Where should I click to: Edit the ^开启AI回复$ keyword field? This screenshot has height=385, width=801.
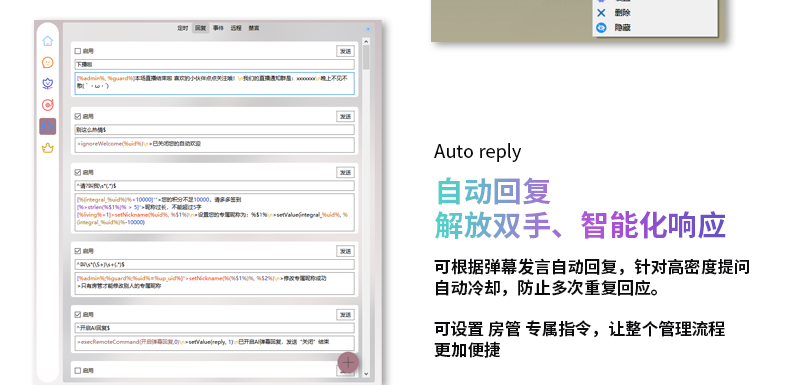pyautogui.click(x=215, y=328)
